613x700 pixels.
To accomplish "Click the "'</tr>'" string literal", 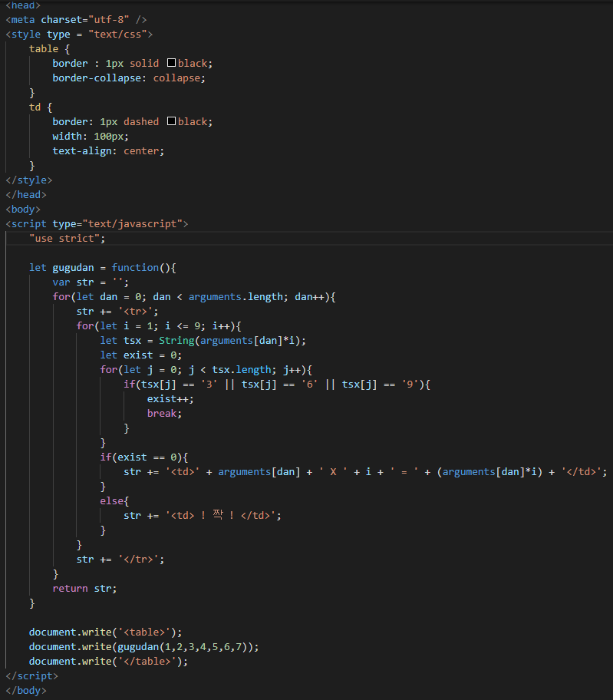I will [138, 560].
